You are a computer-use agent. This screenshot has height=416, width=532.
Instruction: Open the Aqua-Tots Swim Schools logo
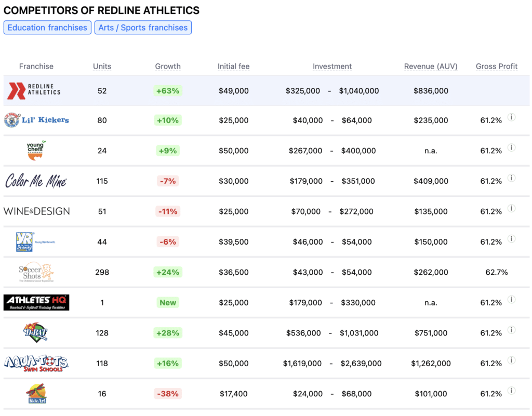(x=36, y=363)
